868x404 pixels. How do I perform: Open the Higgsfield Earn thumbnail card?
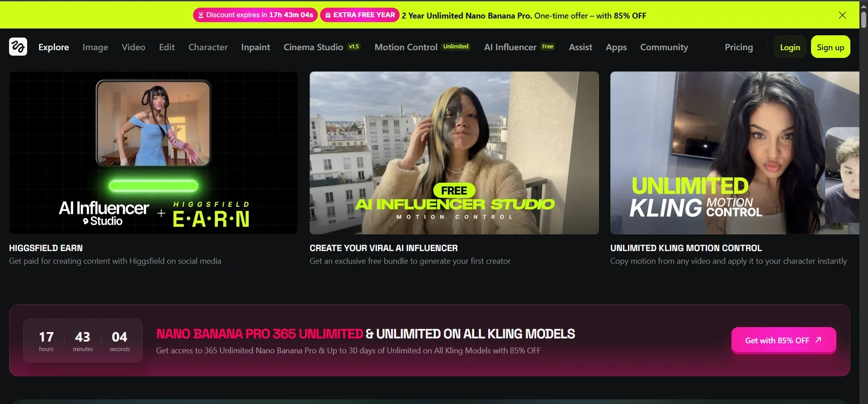pyautogui.click(x=154, y=153)
